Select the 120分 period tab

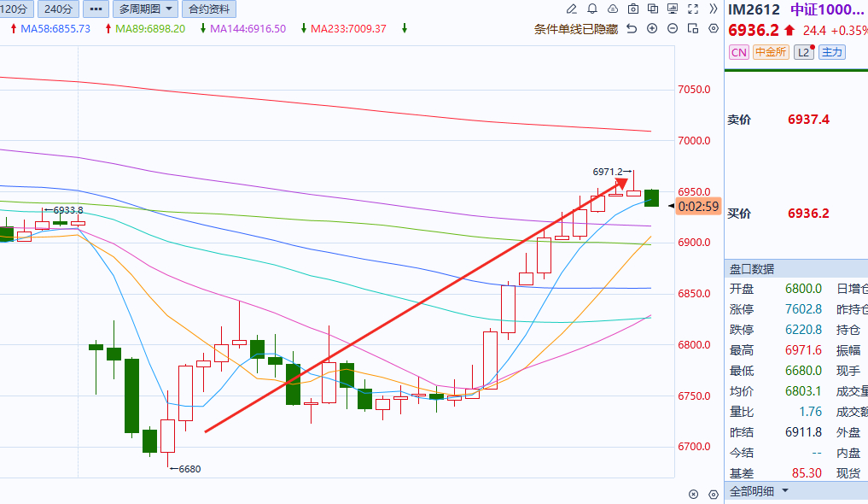(15, 9)
